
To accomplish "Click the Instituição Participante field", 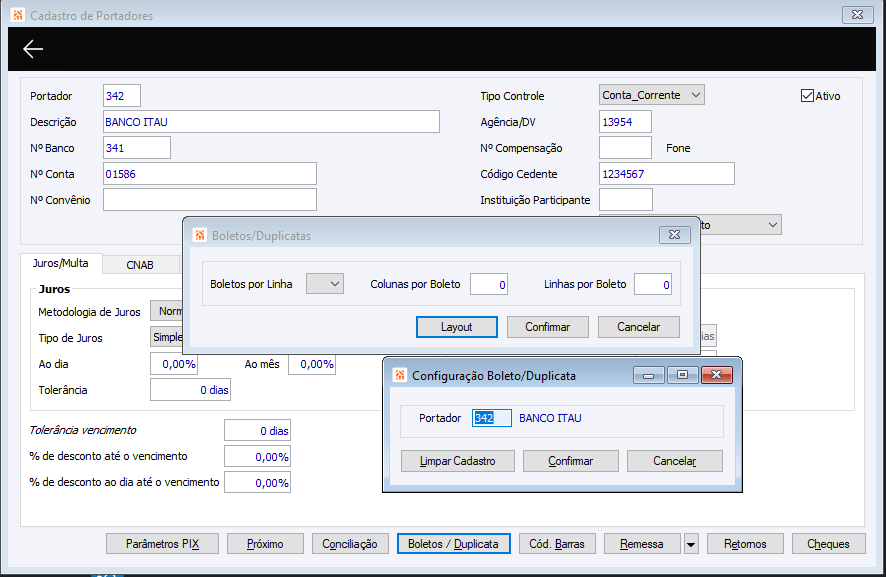I will click(x=626, y=199).
